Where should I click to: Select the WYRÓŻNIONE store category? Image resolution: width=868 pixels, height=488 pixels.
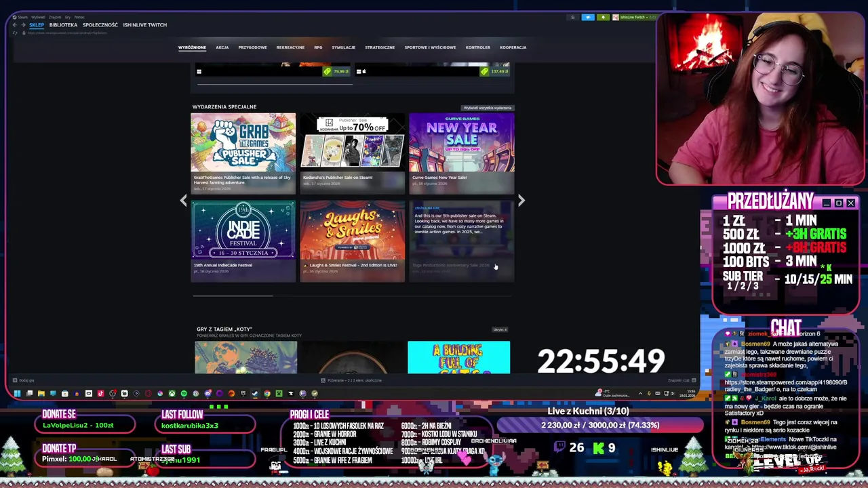coord(192,47)
